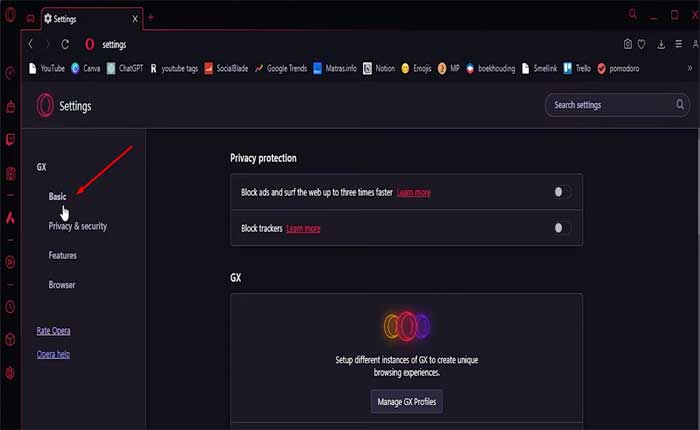Open the SocialBlade bookmark
700x430 pixels.
[x=226, y=68]
